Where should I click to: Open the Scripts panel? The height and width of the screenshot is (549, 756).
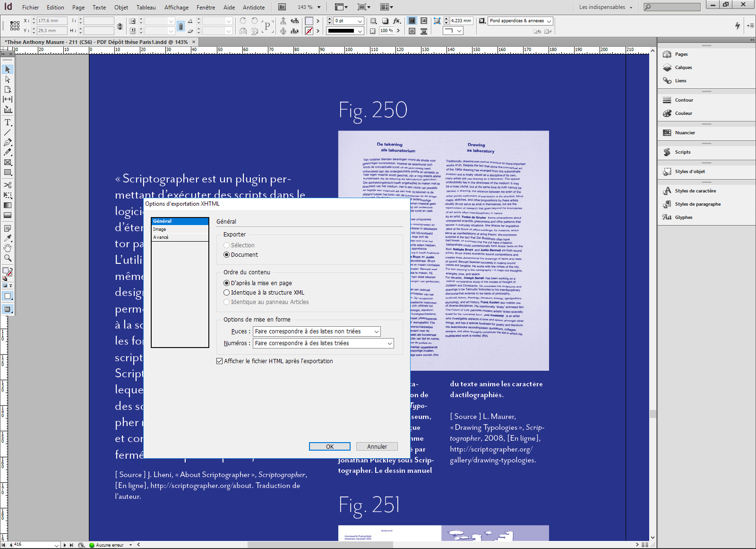coord(682,152)
